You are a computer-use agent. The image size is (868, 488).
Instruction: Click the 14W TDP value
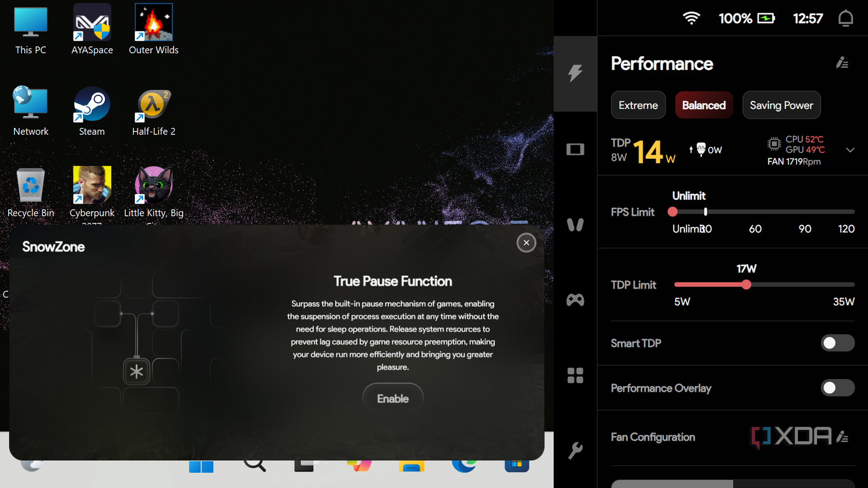[x=654, y=152]
